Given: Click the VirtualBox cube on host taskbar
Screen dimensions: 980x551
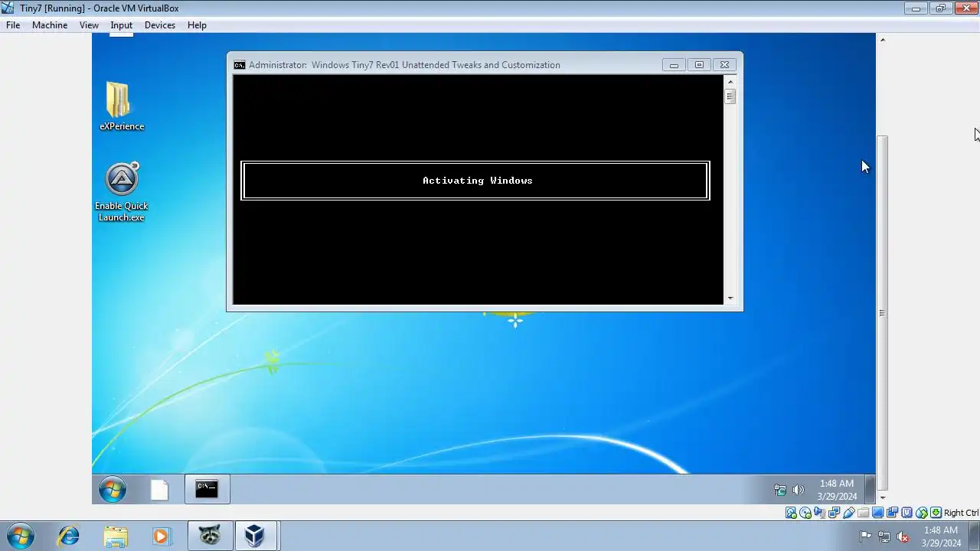Looking at the screenshot, I should point(255,536).
